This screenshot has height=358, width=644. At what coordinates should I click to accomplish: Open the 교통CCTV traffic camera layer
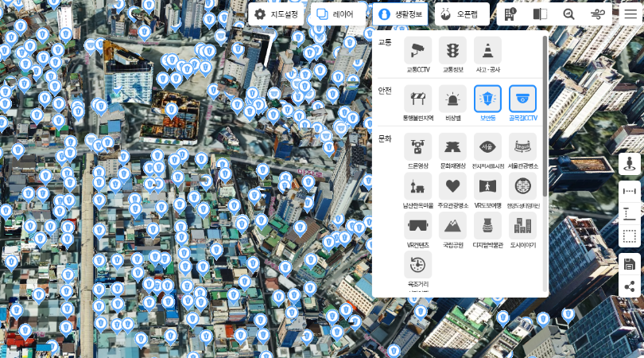(418, 51)
